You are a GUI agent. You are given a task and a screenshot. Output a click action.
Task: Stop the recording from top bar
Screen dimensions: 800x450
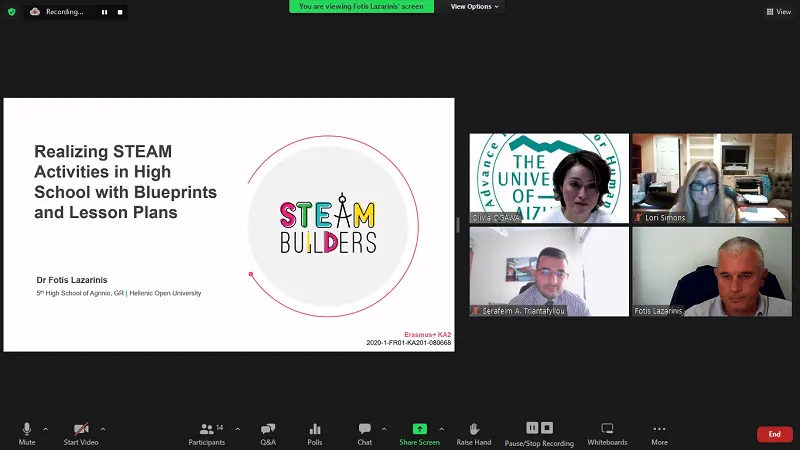click(120, 12)
